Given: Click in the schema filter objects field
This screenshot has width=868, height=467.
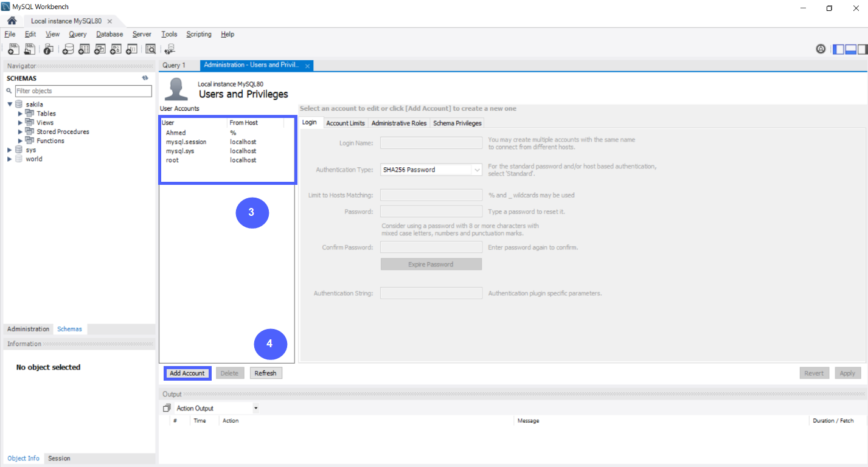Looking at the screenshot, I should pyautogui.click(x=83, y=90).
